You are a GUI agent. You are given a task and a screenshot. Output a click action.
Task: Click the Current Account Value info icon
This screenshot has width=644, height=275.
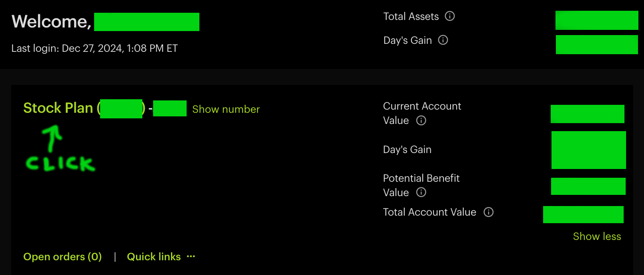coord(421,121)
